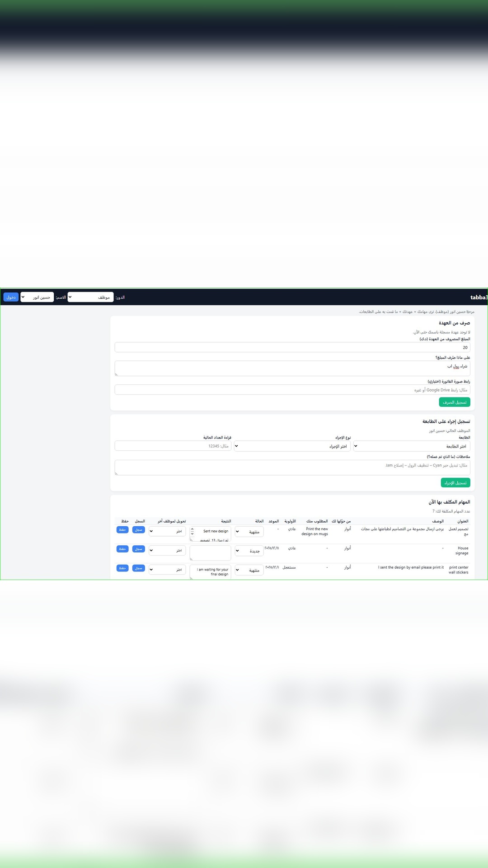This screenshot has height=868, width=488.
Task: Click the tabba3 logo in header
Action: (x=478, y=297)
